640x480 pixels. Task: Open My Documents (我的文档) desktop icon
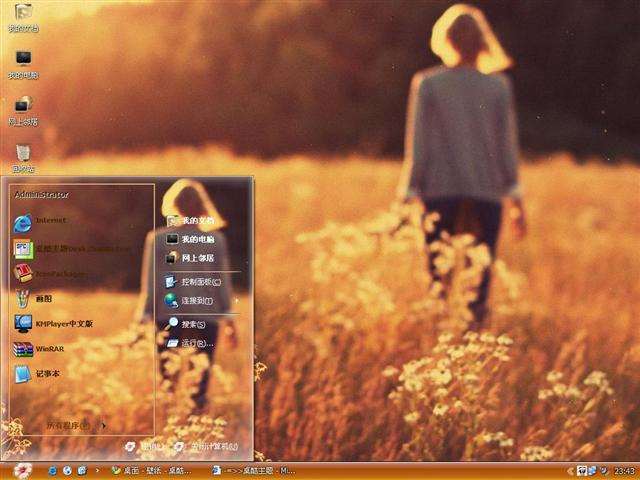pyautogui.click(x=23, y=17)
